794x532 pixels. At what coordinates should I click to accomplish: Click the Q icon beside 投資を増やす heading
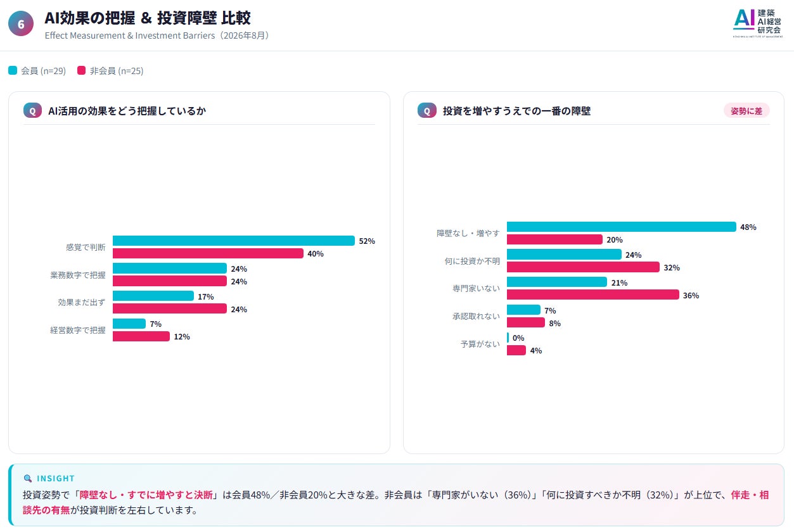pyautogui.click(x=426, y=110)
